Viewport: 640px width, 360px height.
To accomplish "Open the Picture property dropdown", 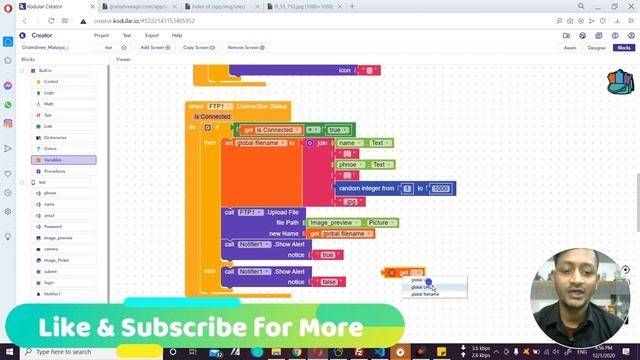I will pyautogui.click(x=382, y=222).
